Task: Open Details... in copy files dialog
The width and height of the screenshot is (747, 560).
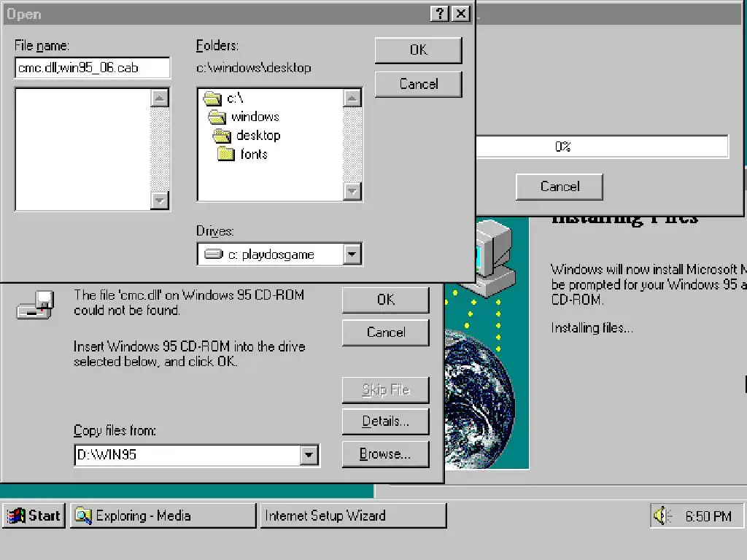Action: [385, 421]
